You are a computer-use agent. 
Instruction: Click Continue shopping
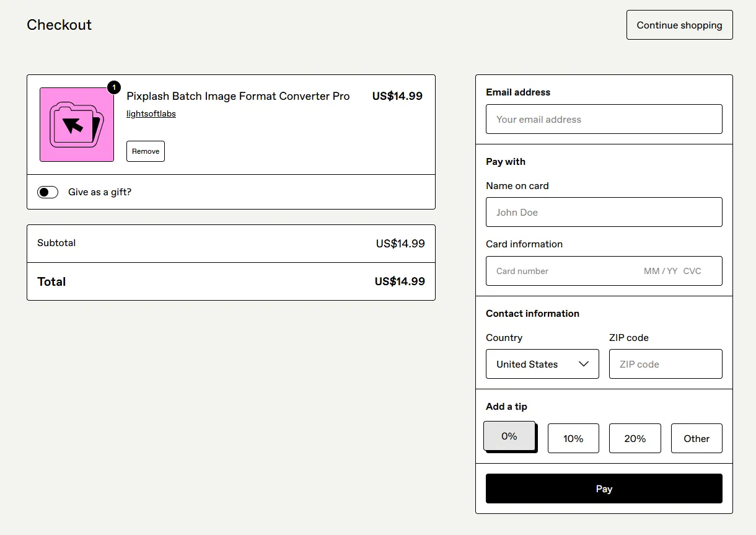[x=679, y=25]
